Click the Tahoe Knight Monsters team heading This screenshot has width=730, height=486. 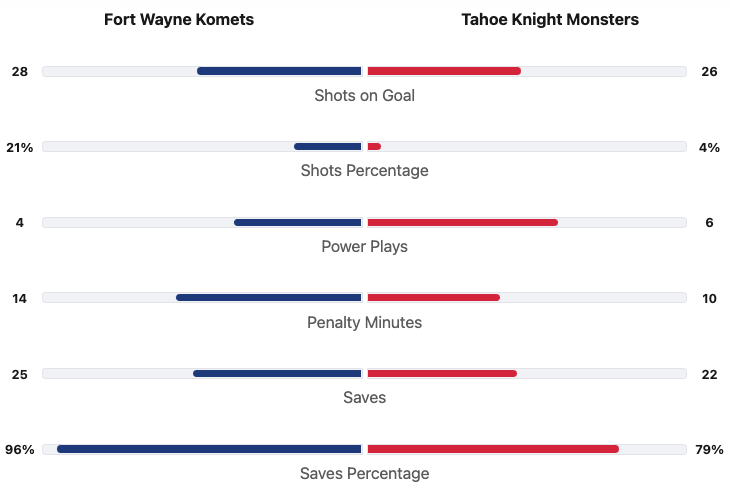tap(550, 20)
